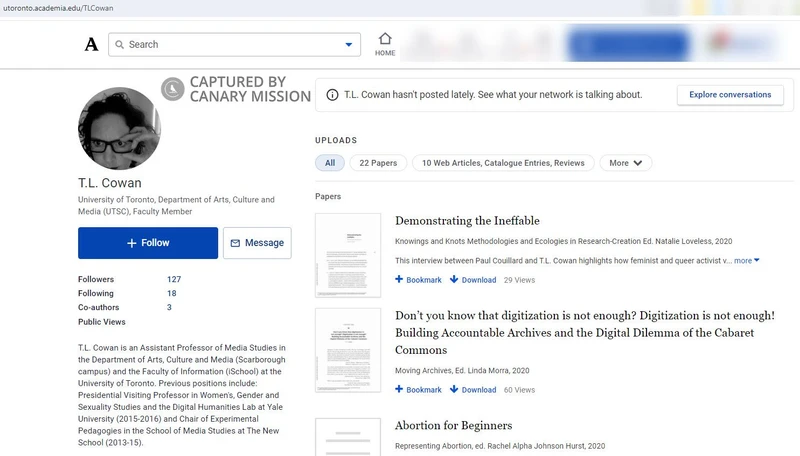The width and height of the screenshot is (800, 456).
Task: Open Abortion for Beginners paper title
Action: tap(454, 425)
